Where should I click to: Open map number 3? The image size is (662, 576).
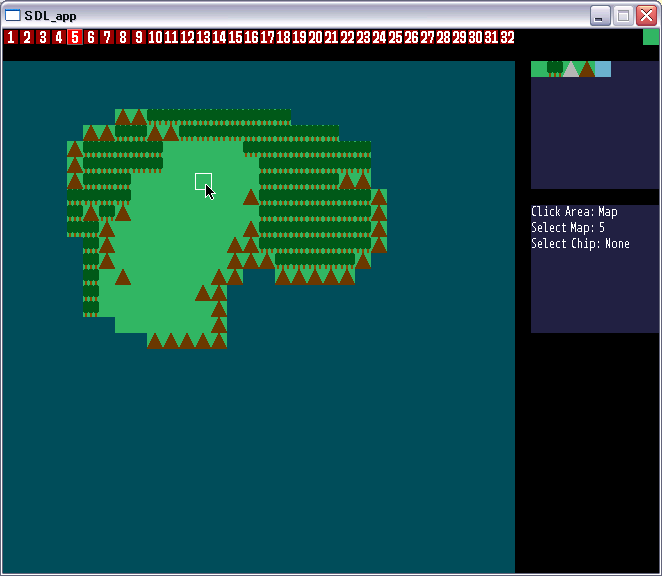pos(43,37)
